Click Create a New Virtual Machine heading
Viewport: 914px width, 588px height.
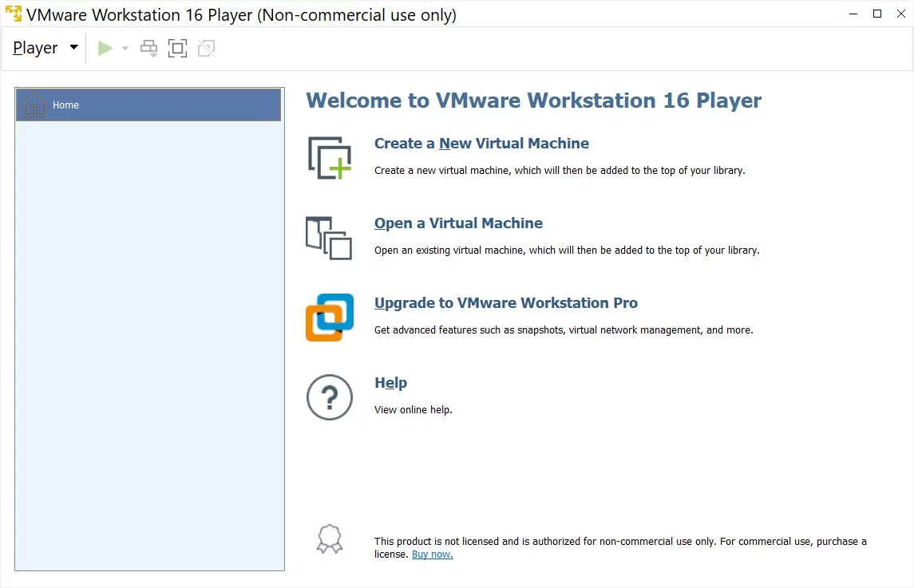point(481,144)
